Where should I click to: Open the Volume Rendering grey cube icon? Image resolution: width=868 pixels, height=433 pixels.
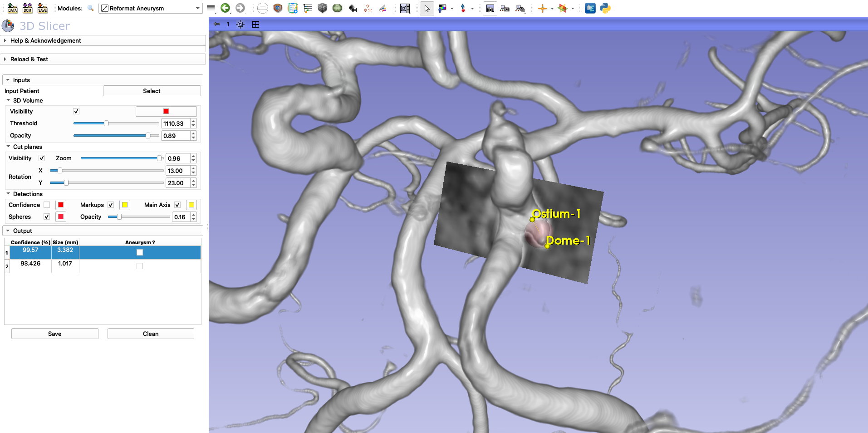(323, 8)
